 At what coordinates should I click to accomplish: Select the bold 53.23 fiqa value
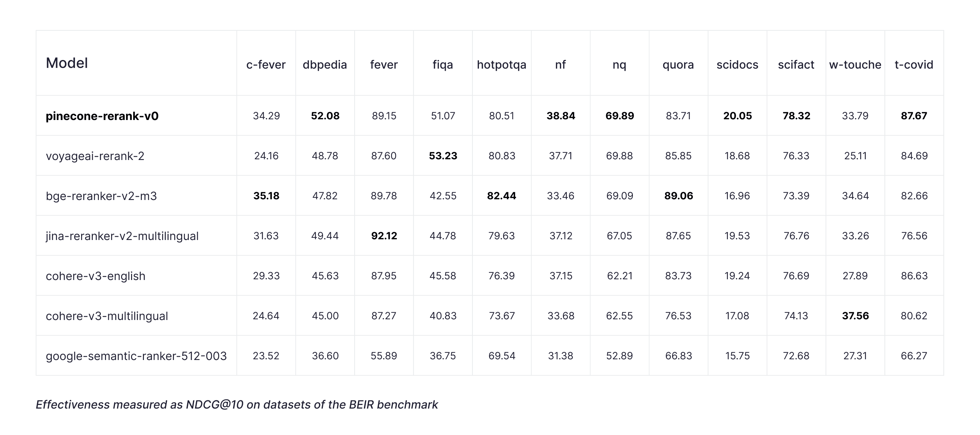(443, 156)
